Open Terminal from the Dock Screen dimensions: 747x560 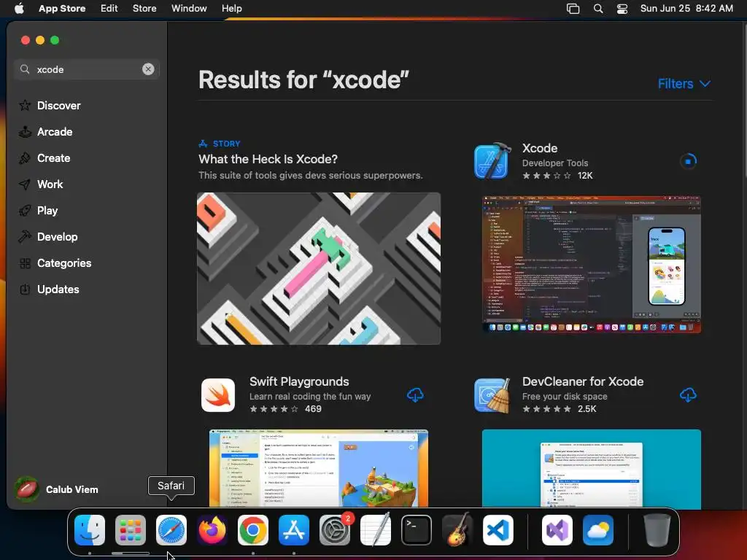(417, 530)
